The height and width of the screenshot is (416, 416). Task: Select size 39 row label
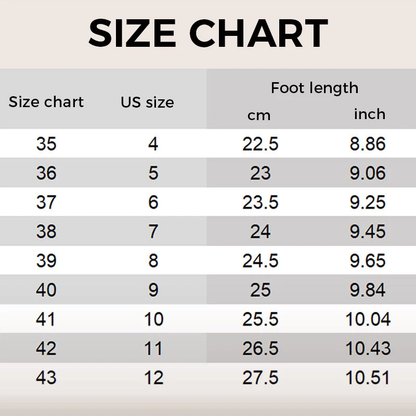[x=46, y=261]
